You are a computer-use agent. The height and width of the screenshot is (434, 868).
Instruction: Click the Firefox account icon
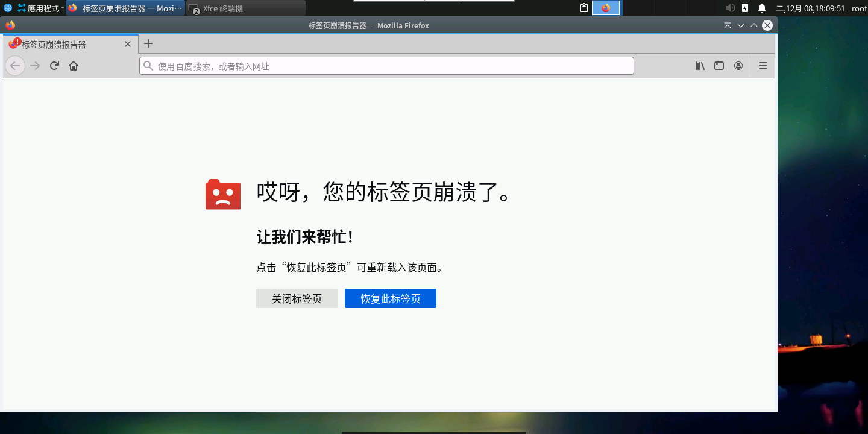click(738, 66)
